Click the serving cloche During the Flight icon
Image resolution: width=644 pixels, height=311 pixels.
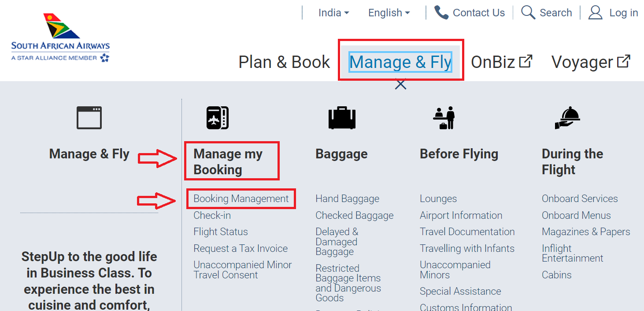click(x=567, y=118)
